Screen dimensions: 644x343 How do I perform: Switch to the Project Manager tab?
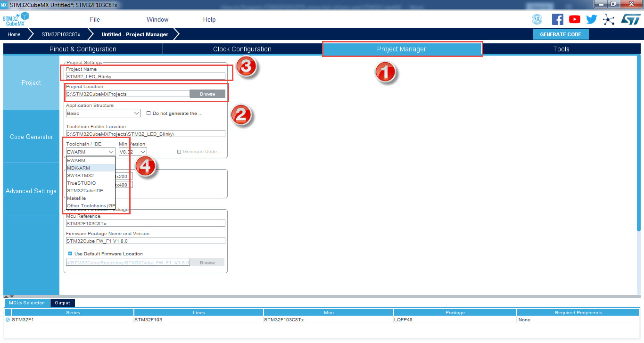(402, 49)
